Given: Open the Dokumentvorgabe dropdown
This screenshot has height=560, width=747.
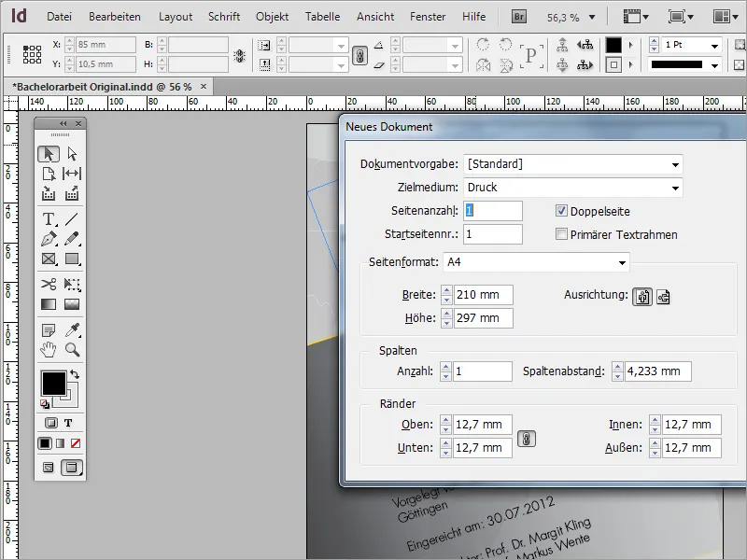Looking at the screenshot, I should click(675, 164).
